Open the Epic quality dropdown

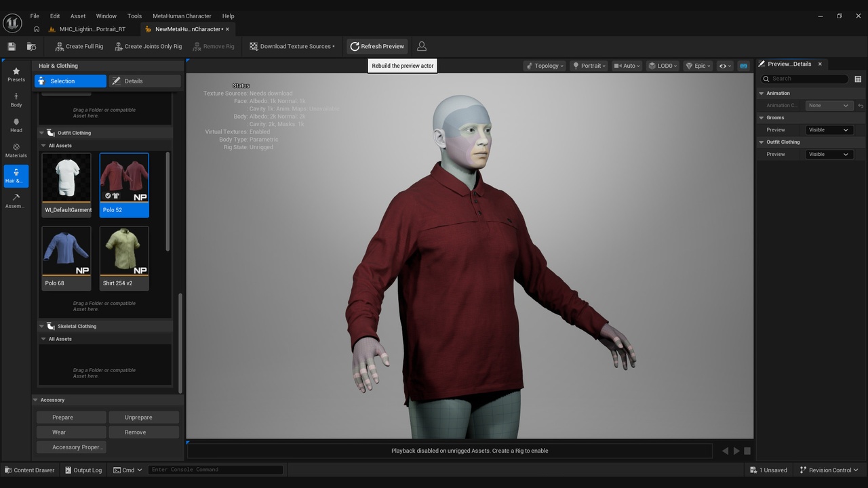698,66
